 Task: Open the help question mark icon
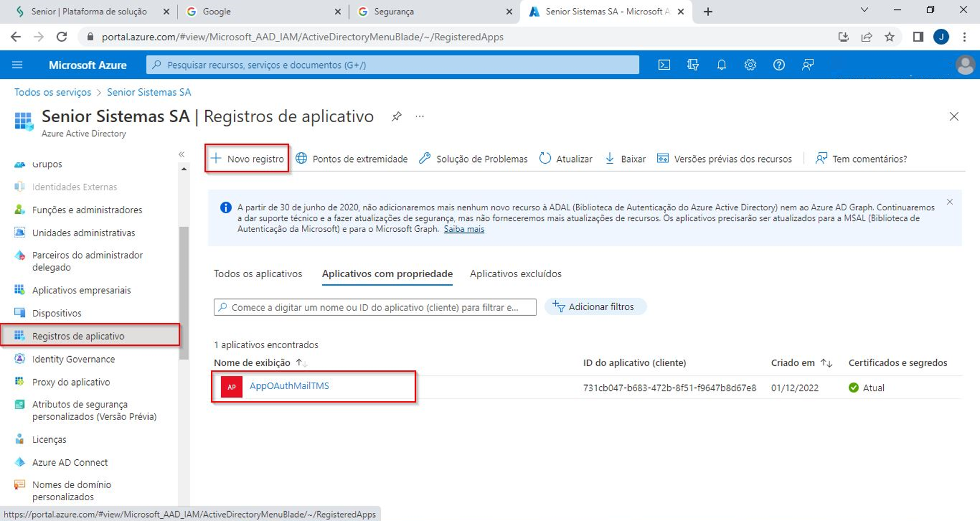[x=779, y=65]
